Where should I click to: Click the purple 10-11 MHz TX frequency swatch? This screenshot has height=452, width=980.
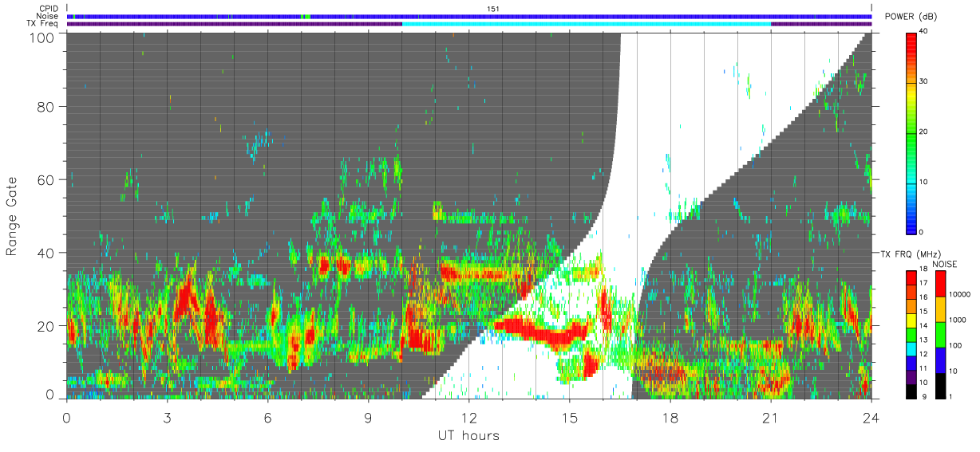pos(911,376)
